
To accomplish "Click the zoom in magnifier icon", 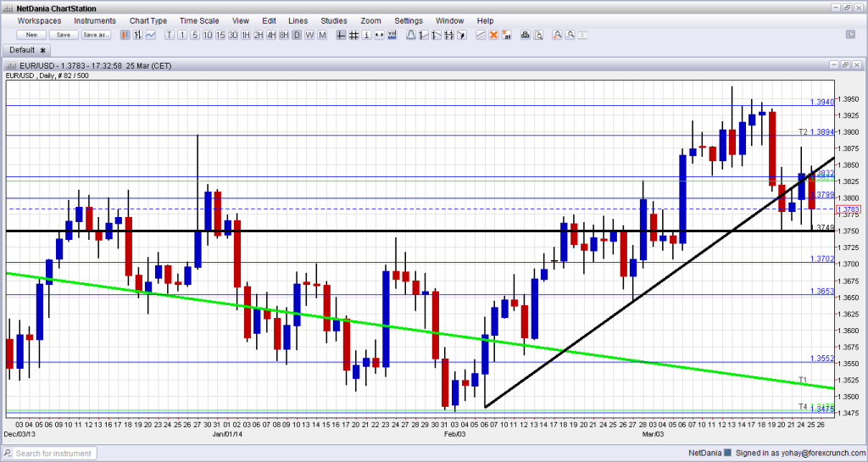I will pos(559,35).
